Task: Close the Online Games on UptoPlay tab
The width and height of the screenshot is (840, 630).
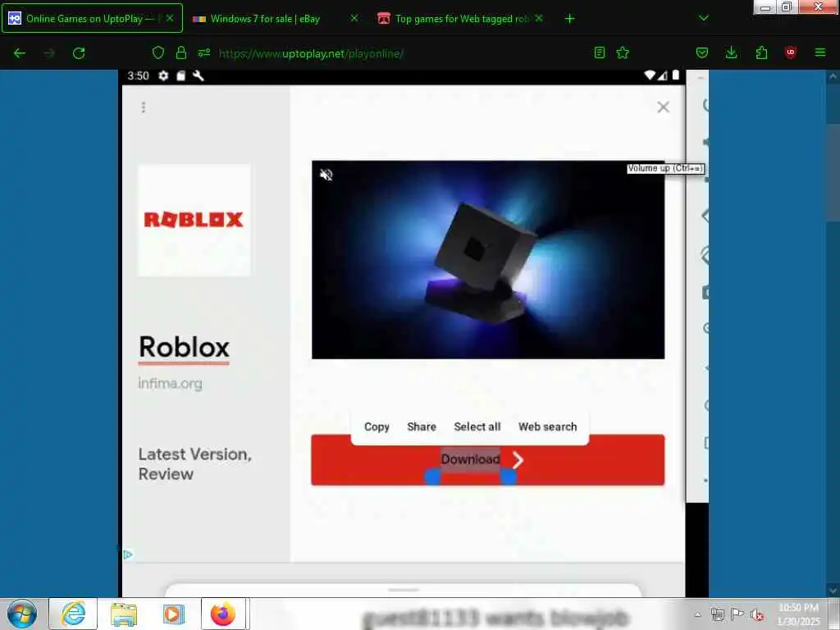Action: tap(170, 18)
